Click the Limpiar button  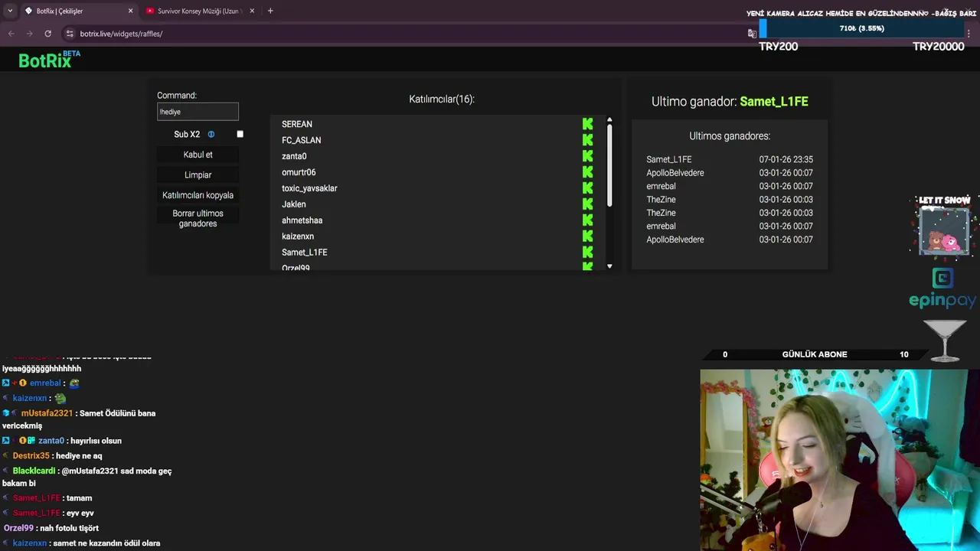[x=198, y=175]
